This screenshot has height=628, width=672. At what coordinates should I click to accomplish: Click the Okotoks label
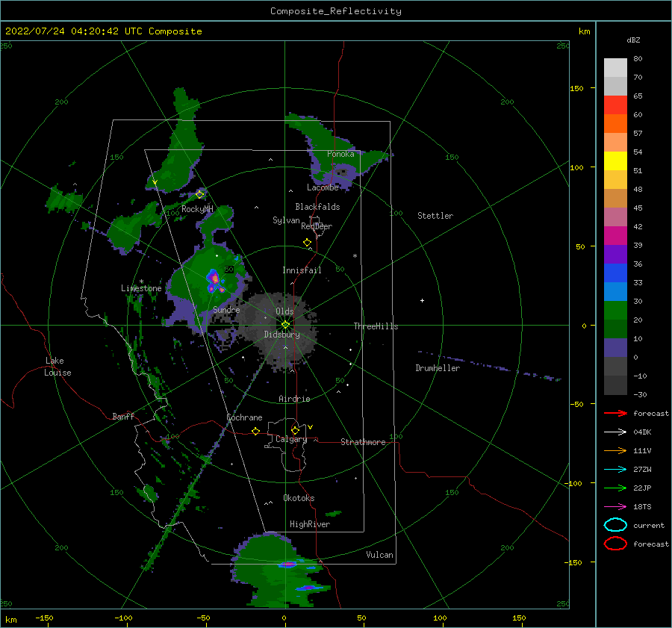pos(299,498)
